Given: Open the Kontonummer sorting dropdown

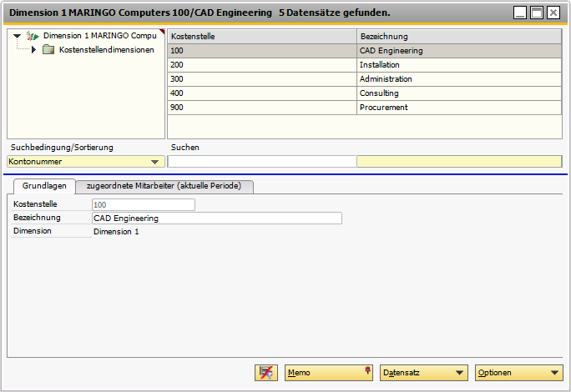Looking at the screenshot, I should 154,162.
